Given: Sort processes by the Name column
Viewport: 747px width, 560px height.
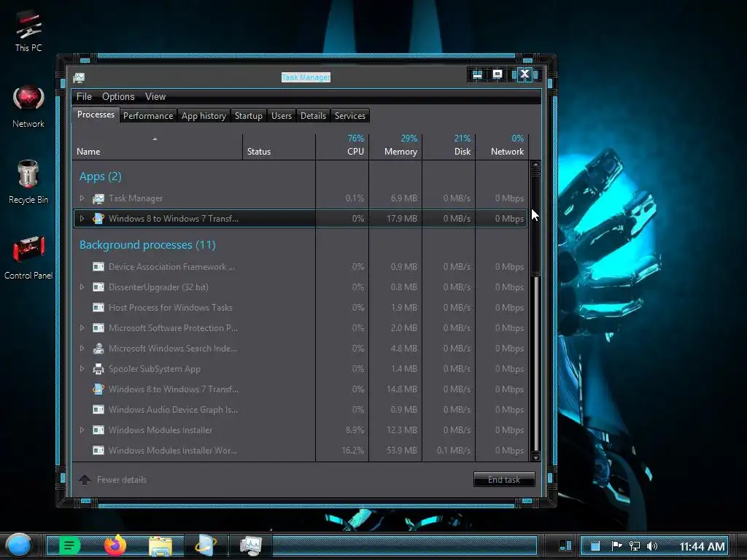Looking at the screenshot, I should point(158,147).
